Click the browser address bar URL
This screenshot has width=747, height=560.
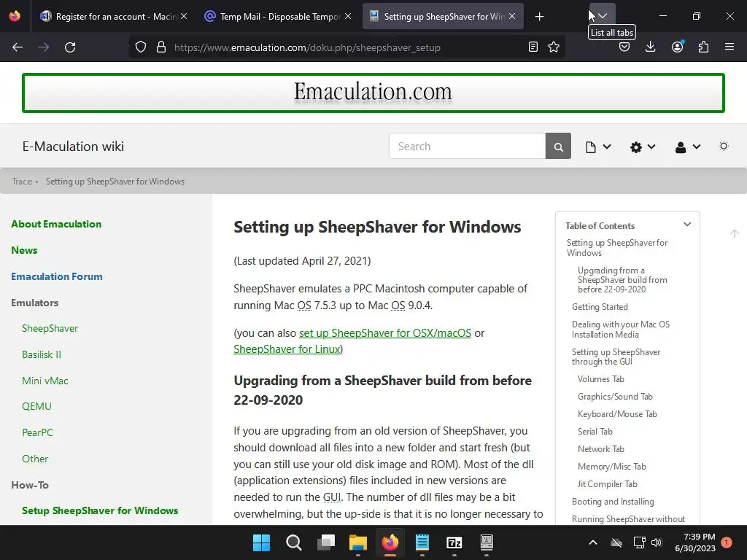click(307, 47)
